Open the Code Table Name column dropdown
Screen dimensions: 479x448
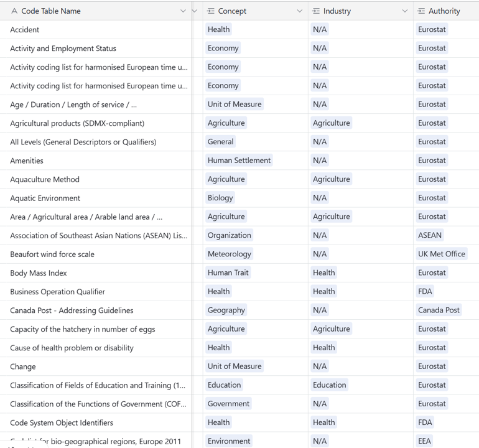183,11
